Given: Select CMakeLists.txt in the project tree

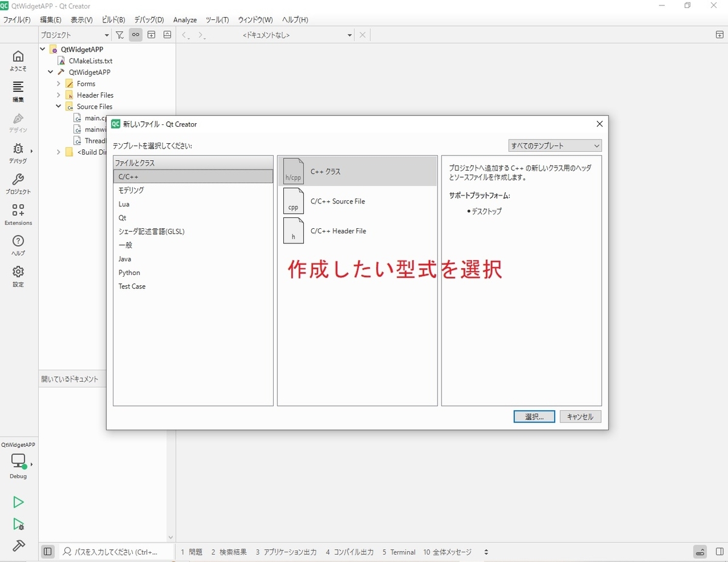Looking at the screenshot, I should pos(90,61).
